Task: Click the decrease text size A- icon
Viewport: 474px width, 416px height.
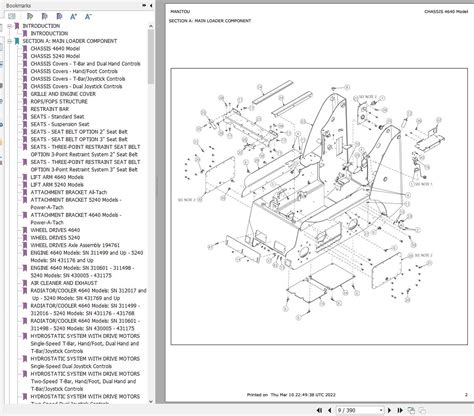Action: click(x=88, y=16)
